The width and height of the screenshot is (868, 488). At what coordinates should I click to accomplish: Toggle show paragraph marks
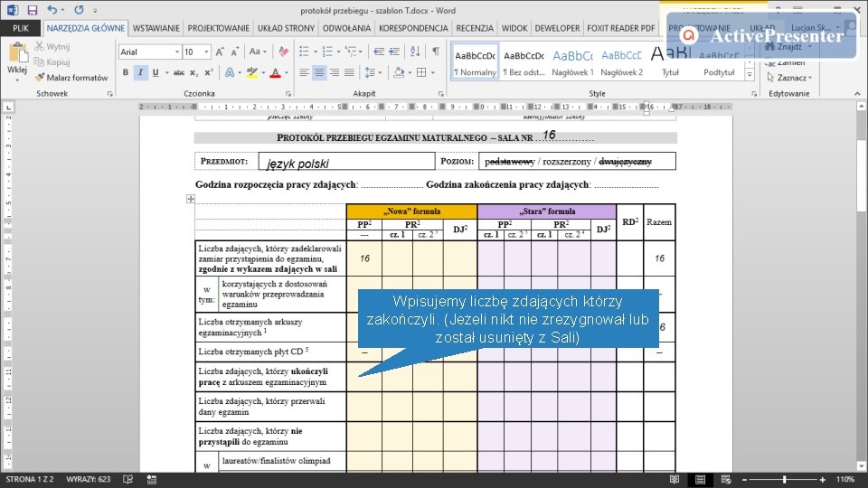436,52
